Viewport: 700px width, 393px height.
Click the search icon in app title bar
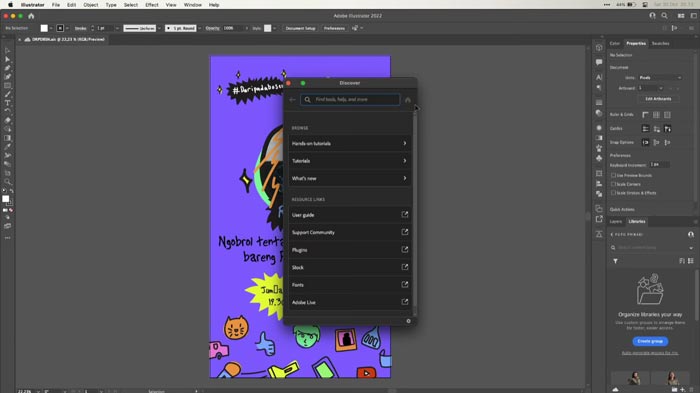(x=664, y=16)
